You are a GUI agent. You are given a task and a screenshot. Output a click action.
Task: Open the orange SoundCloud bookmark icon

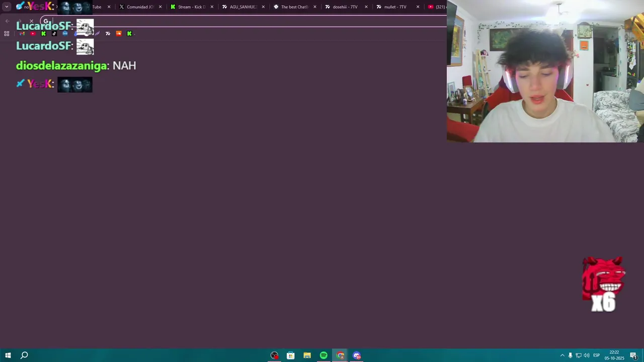point(119,34)
